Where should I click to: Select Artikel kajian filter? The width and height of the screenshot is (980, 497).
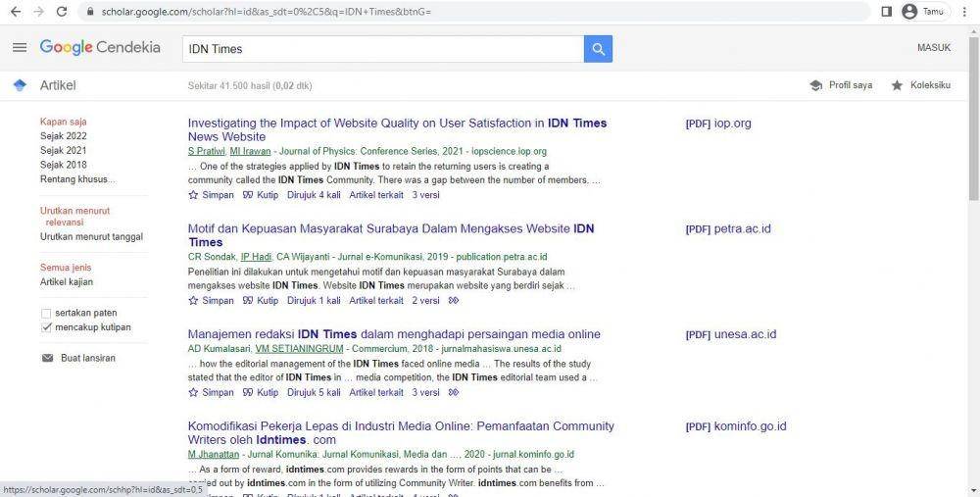click(67, 282)
